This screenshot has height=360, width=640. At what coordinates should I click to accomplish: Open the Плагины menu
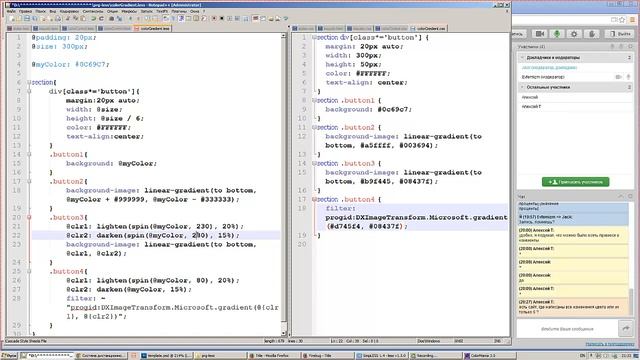[179, 11]
